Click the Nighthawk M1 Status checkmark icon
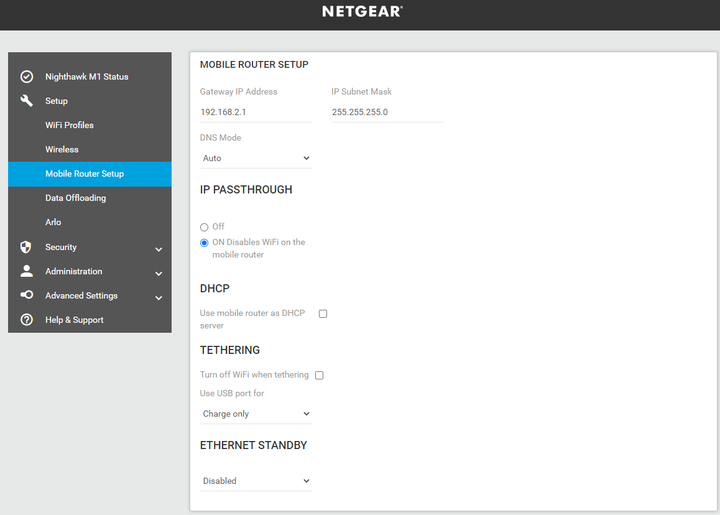The image size is (720, 515). pos(27,77)
